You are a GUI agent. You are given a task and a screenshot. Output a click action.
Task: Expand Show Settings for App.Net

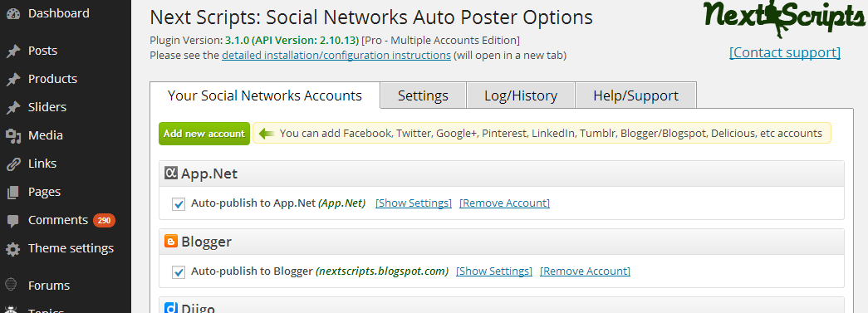[x=414, y=203]
